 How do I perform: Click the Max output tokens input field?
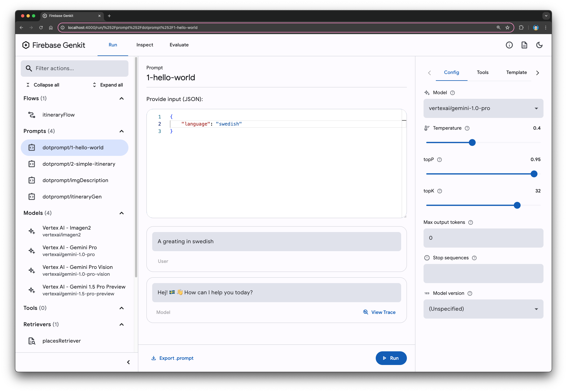pos(483,237)
